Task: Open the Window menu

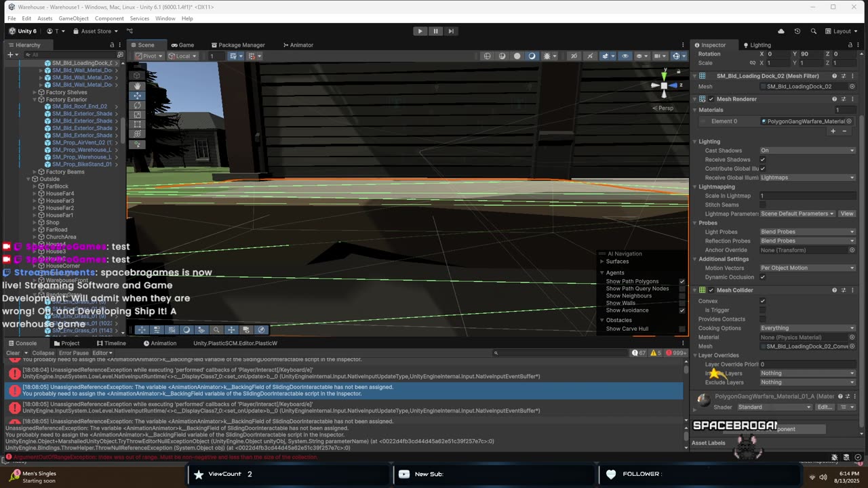Action: click(165, 18)
